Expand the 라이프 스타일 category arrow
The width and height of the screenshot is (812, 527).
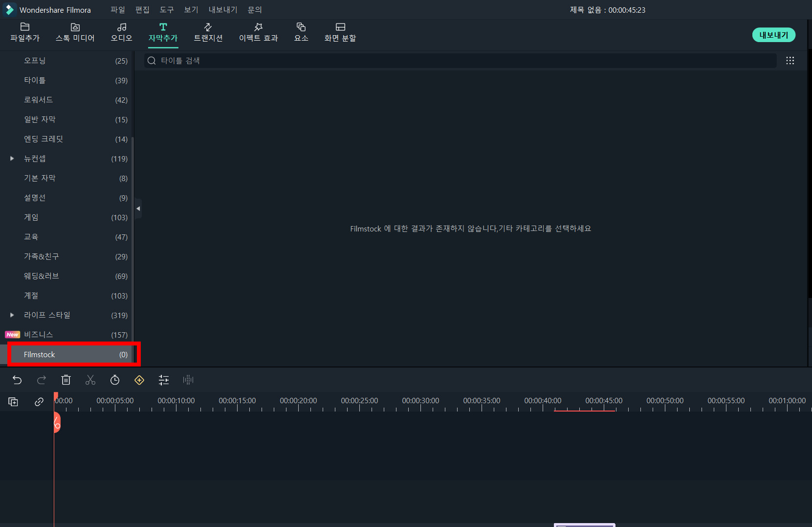pyautogui.click(x=12, y=315)
